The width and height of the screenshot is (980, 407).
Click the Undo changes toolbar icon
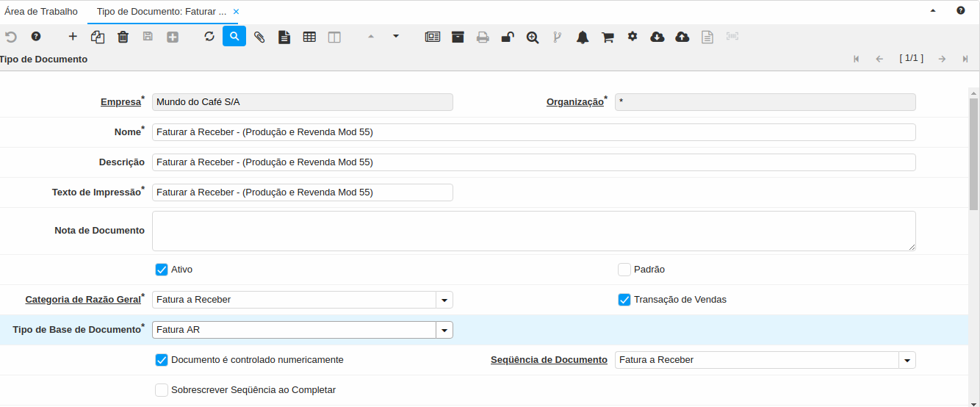[10, 36]
